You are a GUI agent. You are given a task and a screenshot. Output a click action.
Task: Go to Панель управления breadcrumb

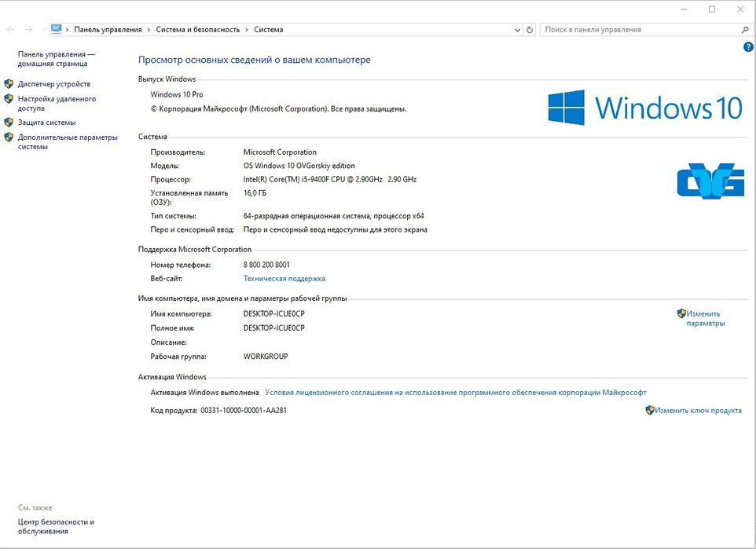pos(108,30)
